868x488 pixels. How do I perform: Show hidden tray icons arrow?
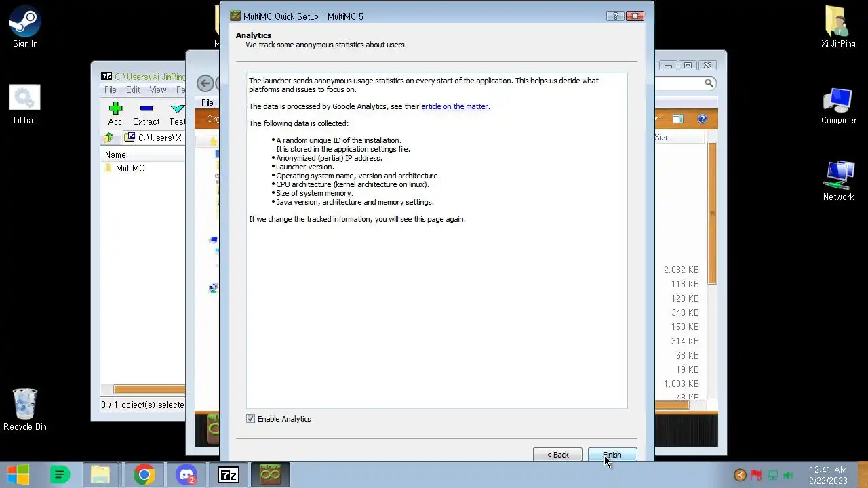[x=740, y=475]
